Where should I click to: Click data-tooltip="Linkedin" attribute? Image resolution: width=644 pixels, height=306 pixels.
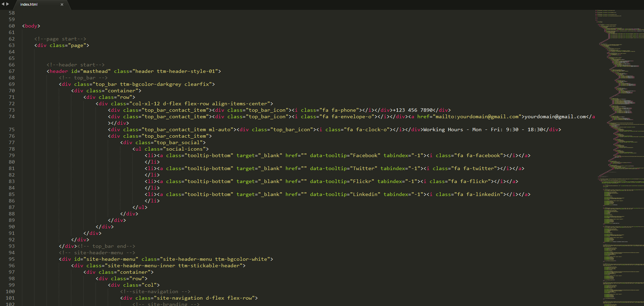[345, 194]
